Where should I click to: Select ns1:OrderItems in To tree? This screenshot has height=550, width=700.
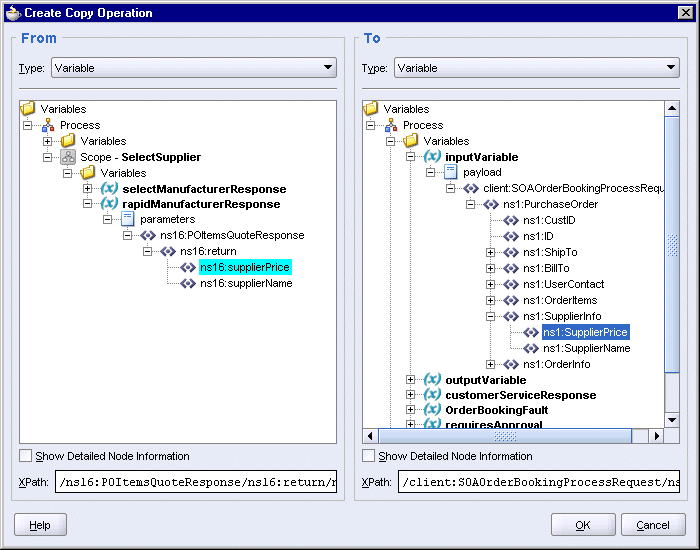point(560,300)
